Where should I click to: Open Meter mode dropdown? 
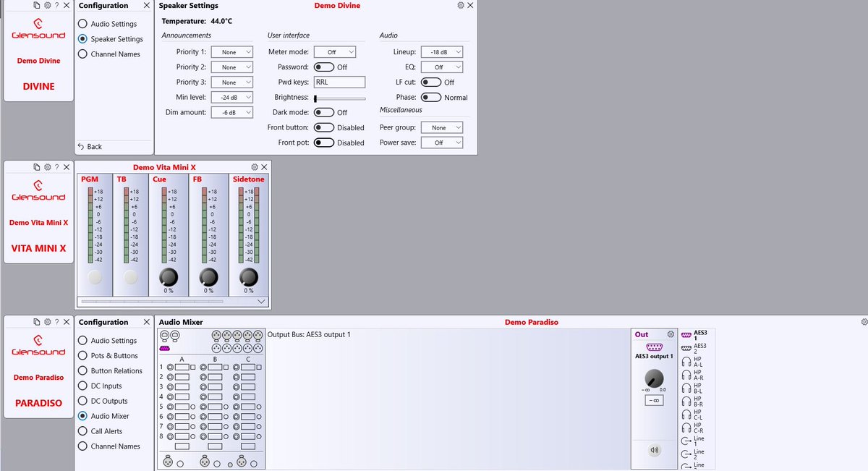335,52
